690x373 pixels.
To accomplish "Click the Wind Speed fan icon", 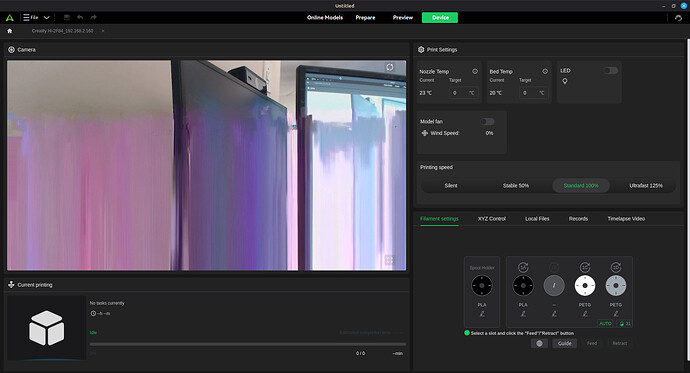I will tap(424, 133).
